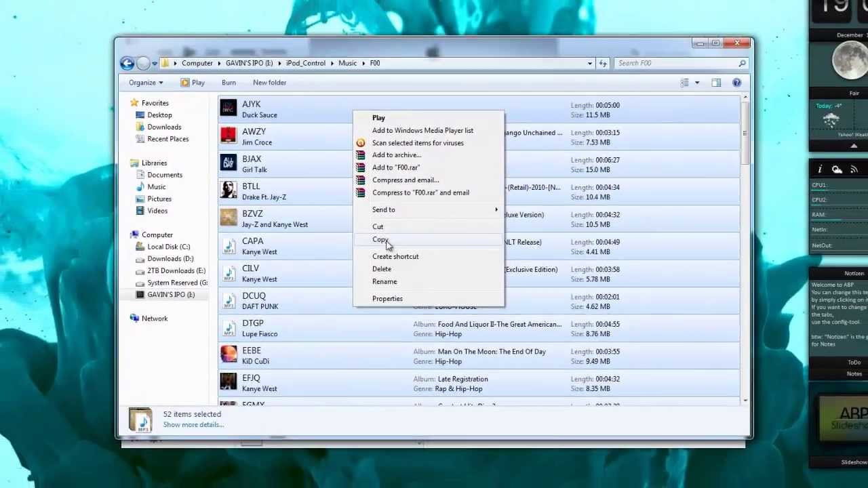Open Local Disk (C:) drive
Viewport: 868px width, 488px height.
[168, 247]
